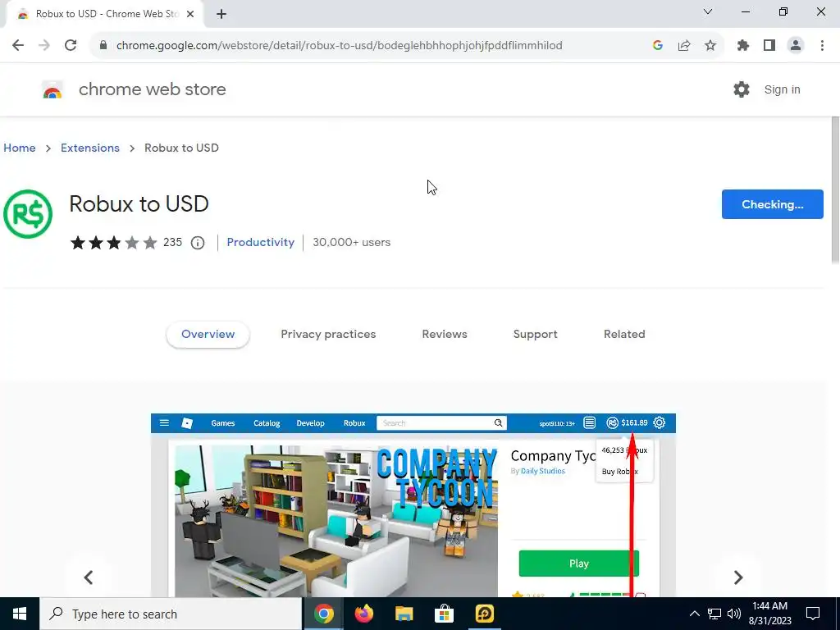Switch to the Related tab
The image size is (840, 630).
click(x=624, y=335)
